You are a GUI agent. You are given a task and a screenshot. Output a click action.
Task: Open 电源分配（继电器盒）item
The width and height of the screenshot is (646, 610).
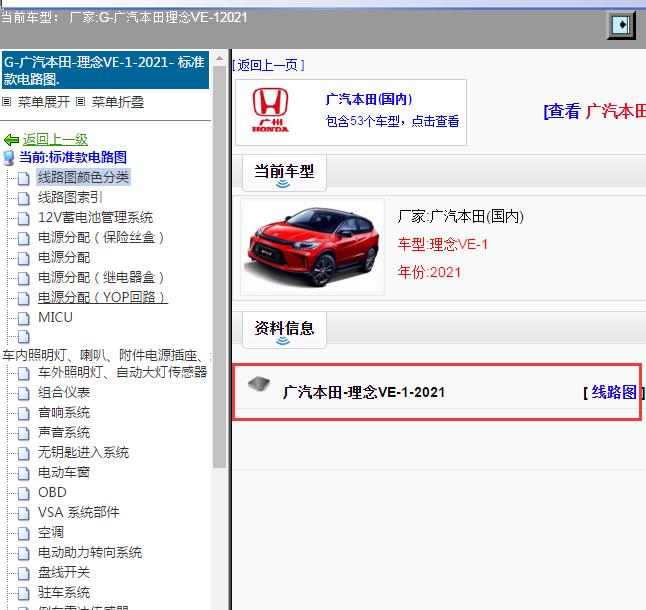tap(102, 277)
